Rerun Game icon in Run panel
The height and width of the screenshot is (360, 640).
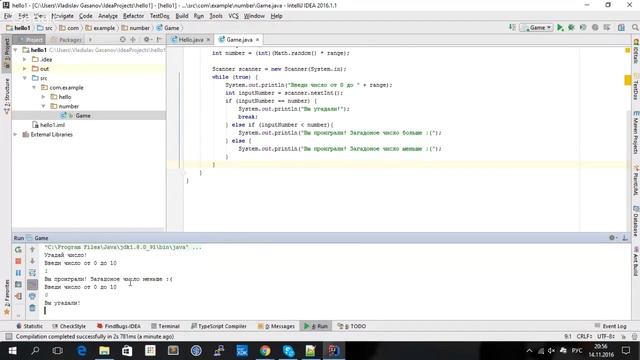tap(18, 249)
